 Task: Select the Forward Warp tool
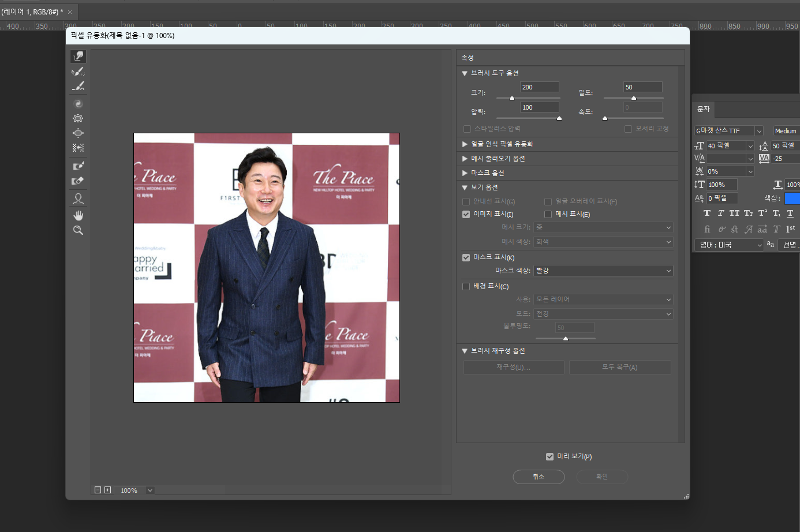[x=78, y=56]
